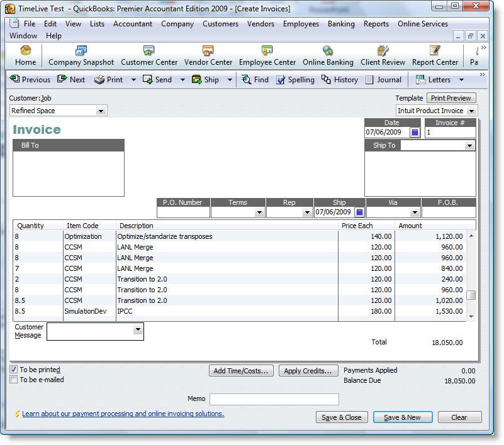Viewport: 504px width, 445px height.
Task: Open the Banking menu
Action: pyautogui.click(x=341, y=24)
